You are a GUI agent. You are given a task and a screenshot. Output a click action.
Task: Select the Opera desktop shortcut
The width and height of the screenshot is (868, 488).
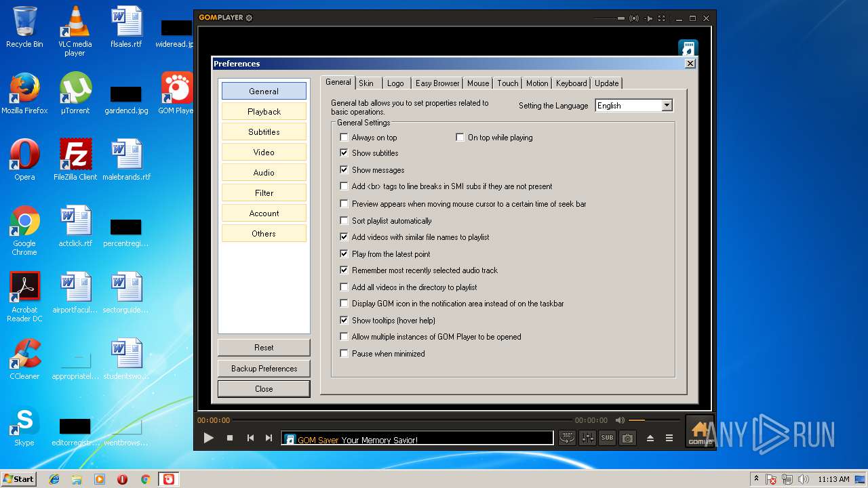(24, 160)
